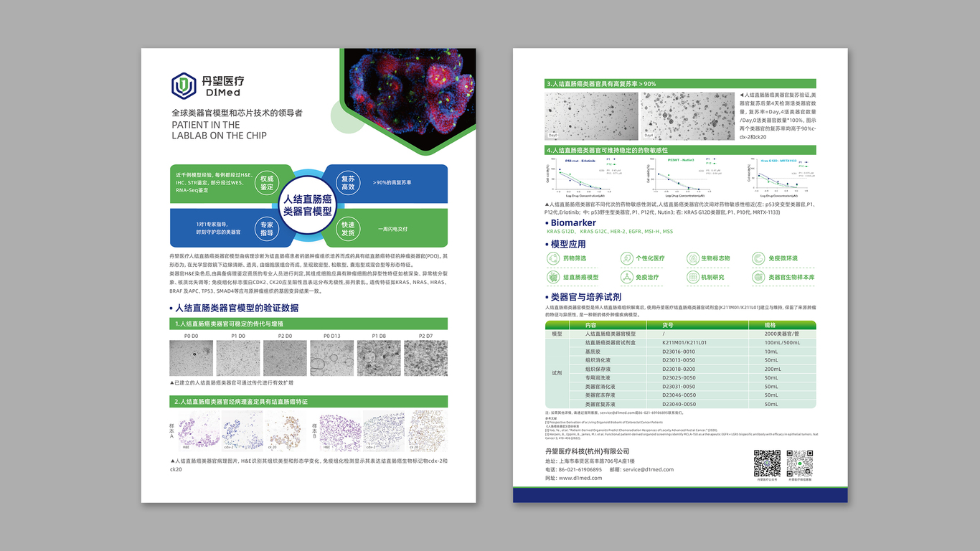Click the 专家指导 circle badge
980x551 pixels.
(x=267, y=229)
